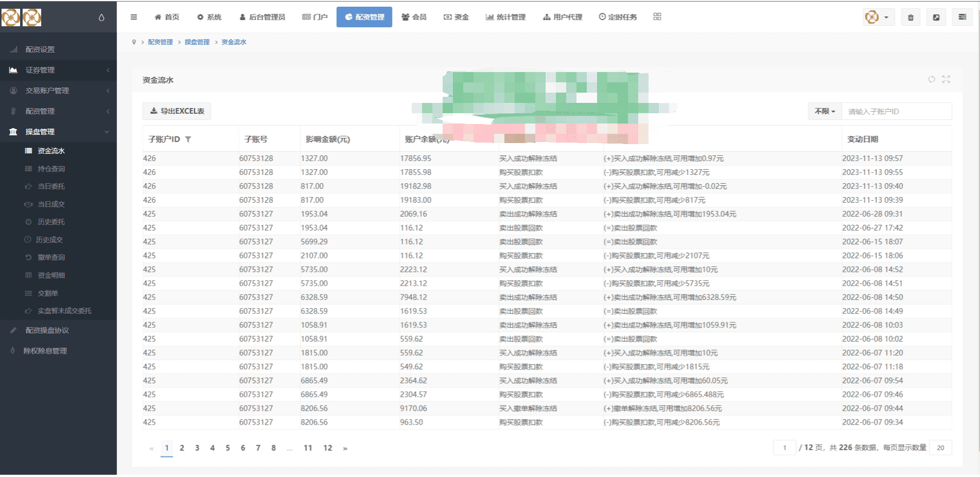
Task: Click the refresh icon in 资金流水 panel
Action: coord(932,79)
